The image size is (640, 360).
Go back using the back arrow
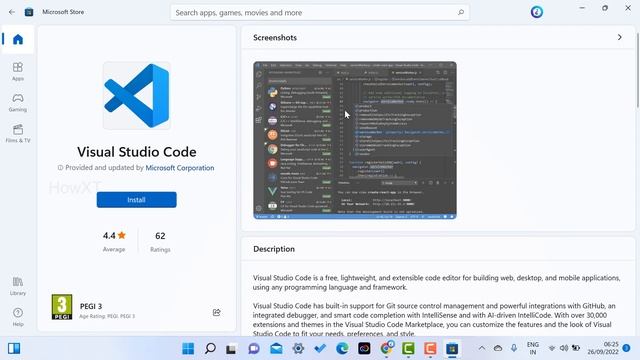click(12, 12)
